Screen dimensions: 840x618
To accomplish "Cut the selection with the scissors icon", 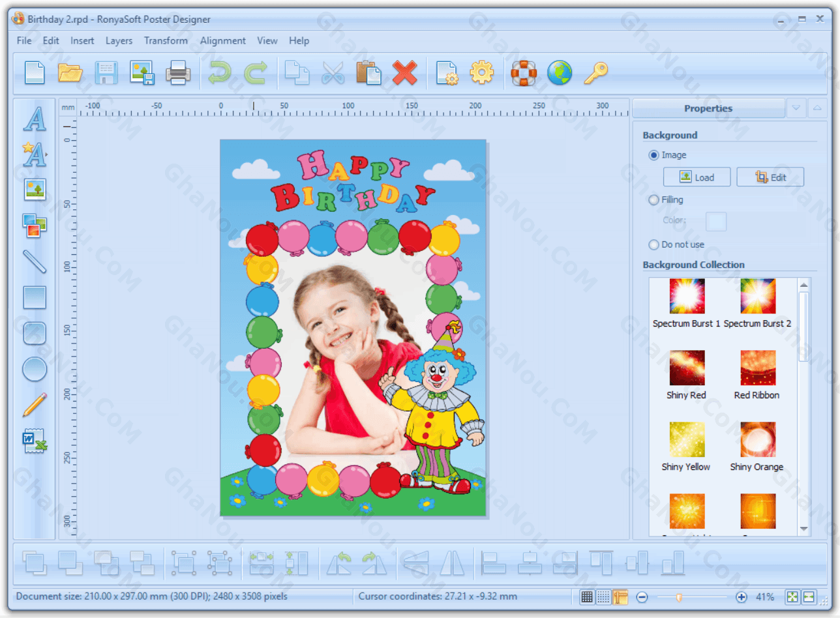I will click(x=333, y=72).
